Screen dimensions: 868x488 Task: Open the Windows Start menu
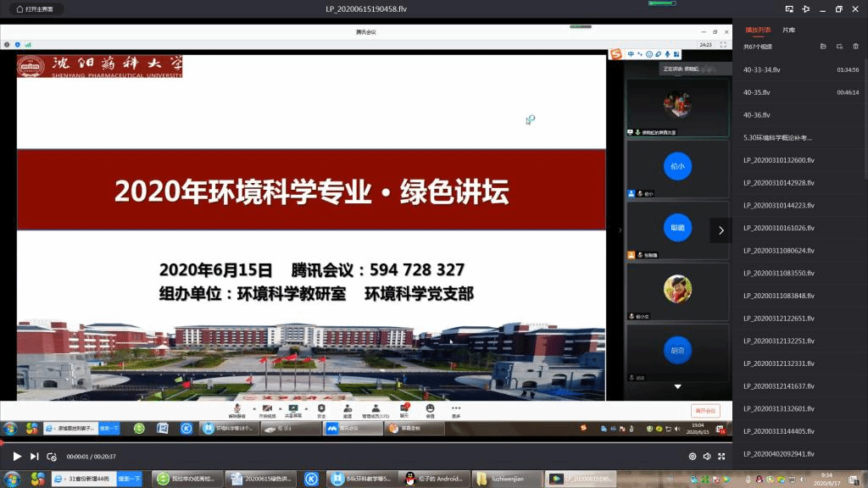pyautogui.click(x=10, y=479)
